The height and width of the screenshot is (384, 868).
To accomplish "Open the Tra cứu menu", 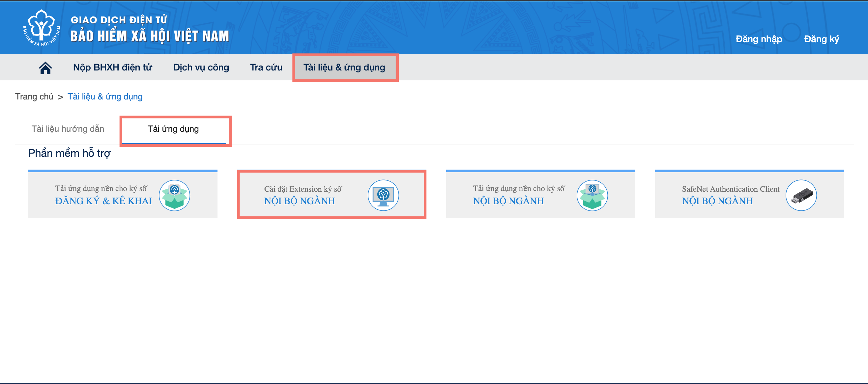I will point(266,67).
